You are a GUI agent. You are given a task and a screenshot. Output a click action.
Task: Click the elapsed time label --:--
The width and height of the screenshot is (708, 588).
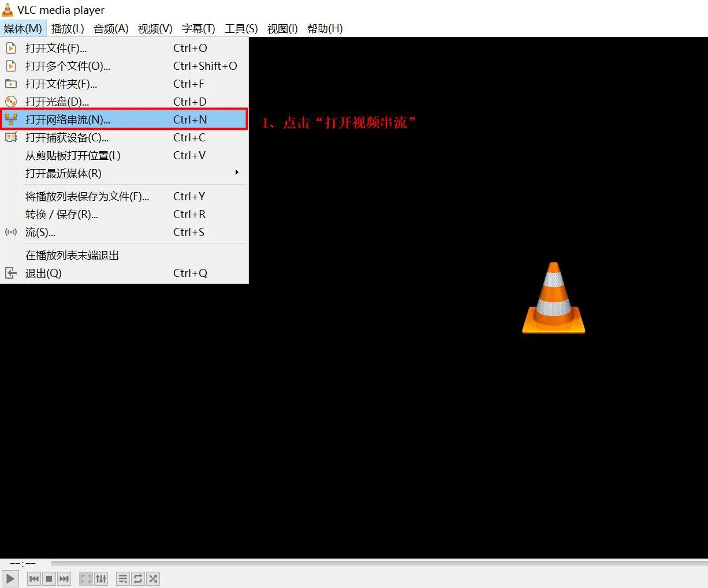[x=23, y=563]
